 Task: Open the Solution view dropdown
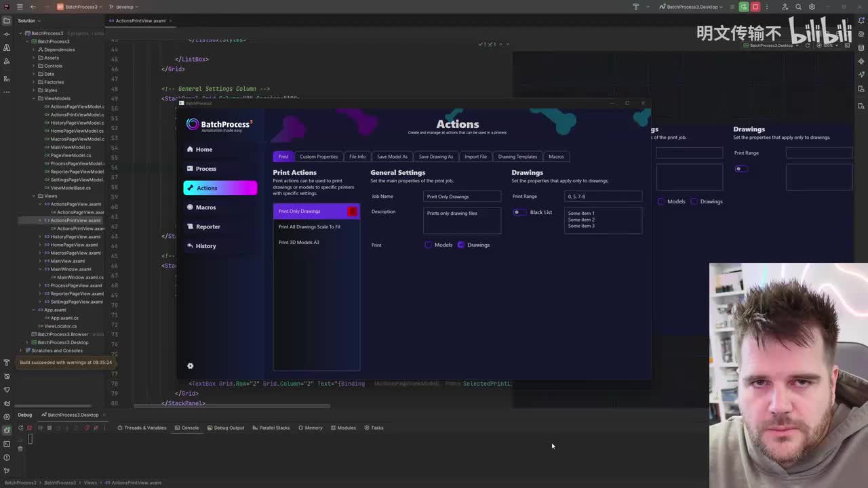tap(28, 20)
